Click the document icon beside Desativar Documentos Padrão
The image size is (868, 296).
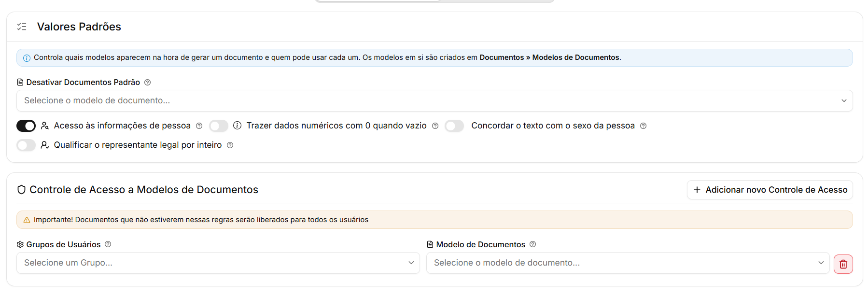click(20, 83)
